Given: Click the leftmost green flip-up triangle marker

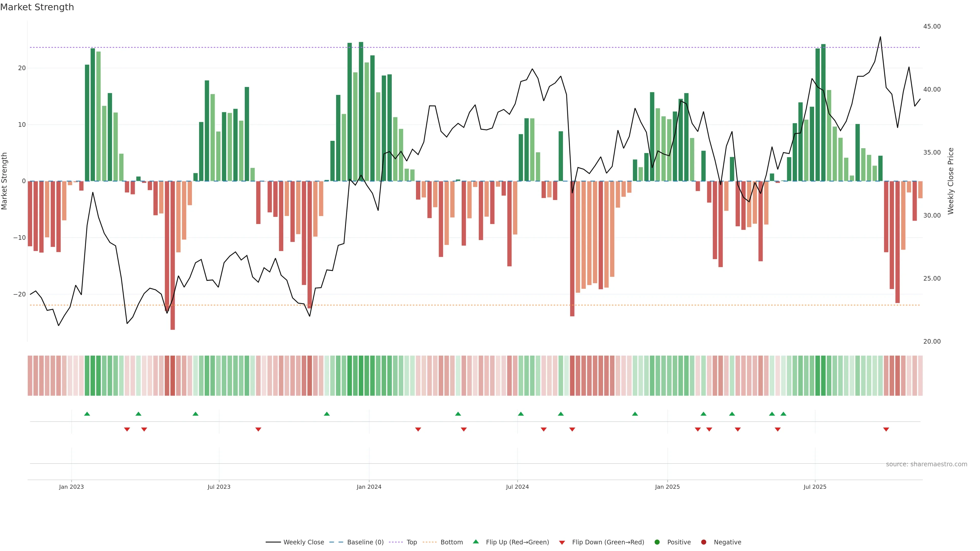Looking at the screenshot, I should coord(87,414).
